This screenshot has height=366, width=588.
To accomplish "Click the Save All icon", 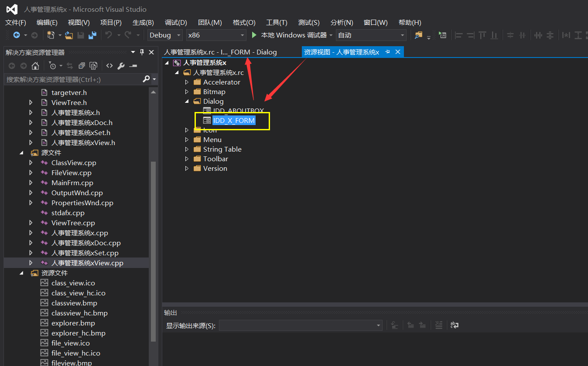I will pos(92,35).
